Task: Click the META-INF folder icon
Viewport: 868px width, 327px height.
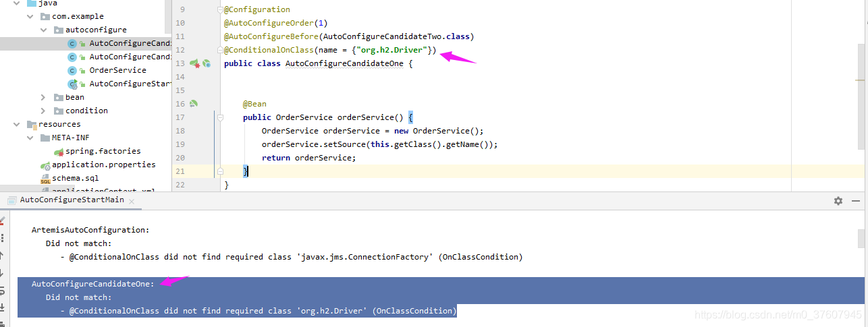Action: pyautogui.click(x=45, y=138)
